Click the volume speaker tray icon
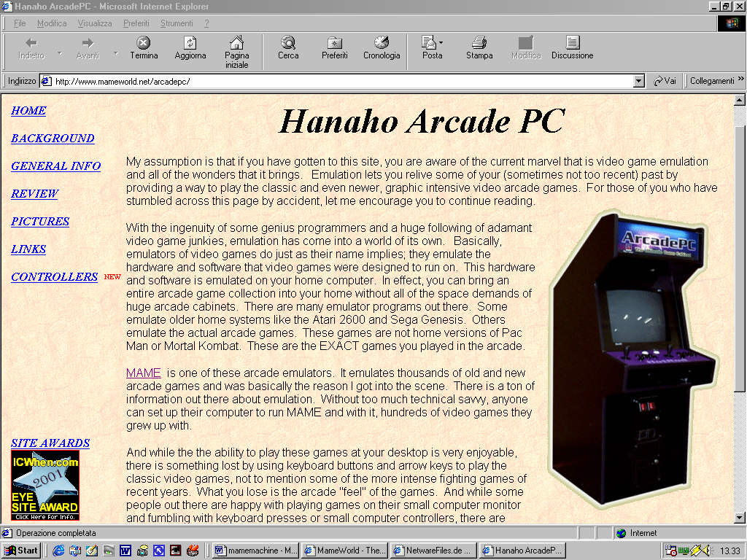The image size is (747, 560). (x=706, y=551)
